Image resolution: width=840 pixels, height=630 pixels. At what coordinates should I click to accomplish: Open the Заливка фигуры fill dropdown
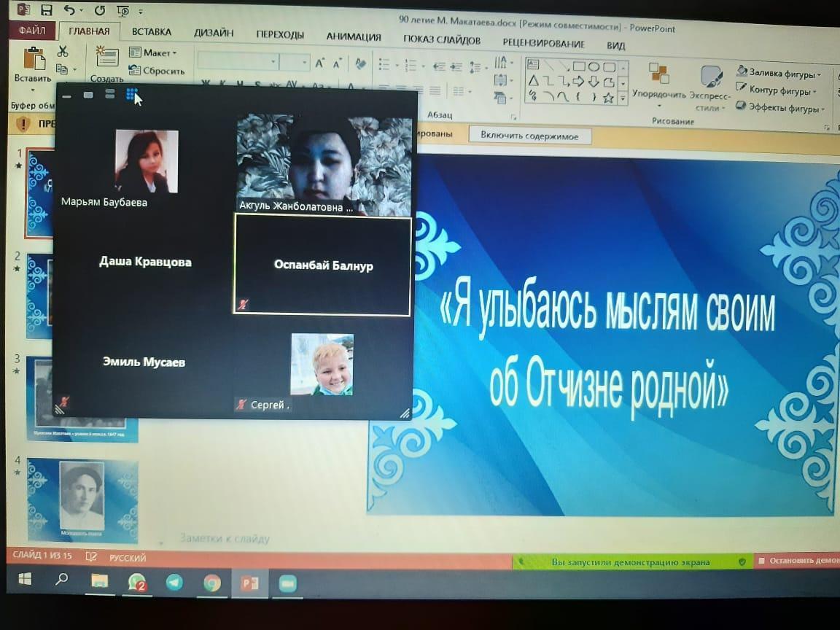(x=779, y=72)
